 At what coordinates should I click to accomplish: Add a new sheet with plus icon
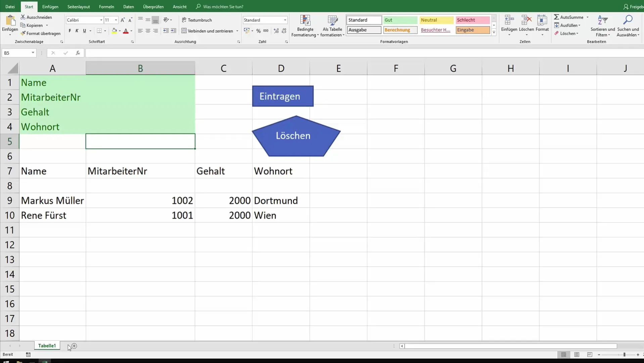[x=74, y=346]
